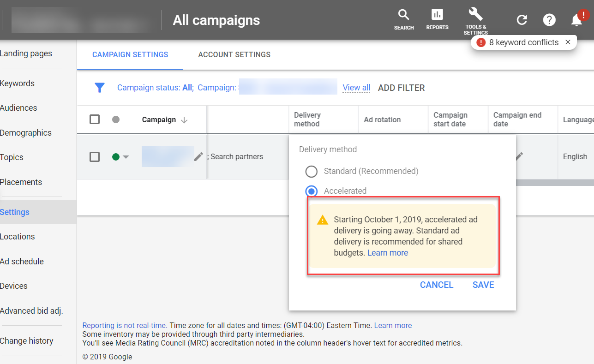
Task: Click the filter funnel icon
Action: click(x=100, y=88)
